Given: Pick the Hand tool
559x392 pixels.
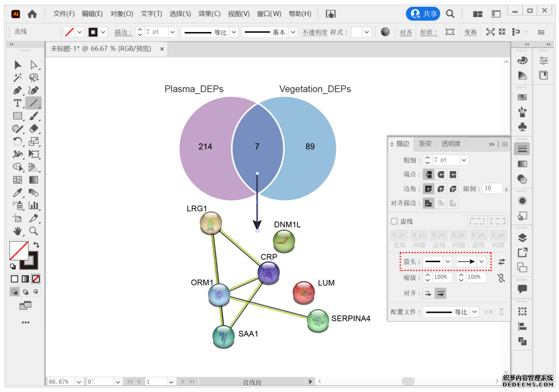Looking at the screenshot, I should 18,231.
